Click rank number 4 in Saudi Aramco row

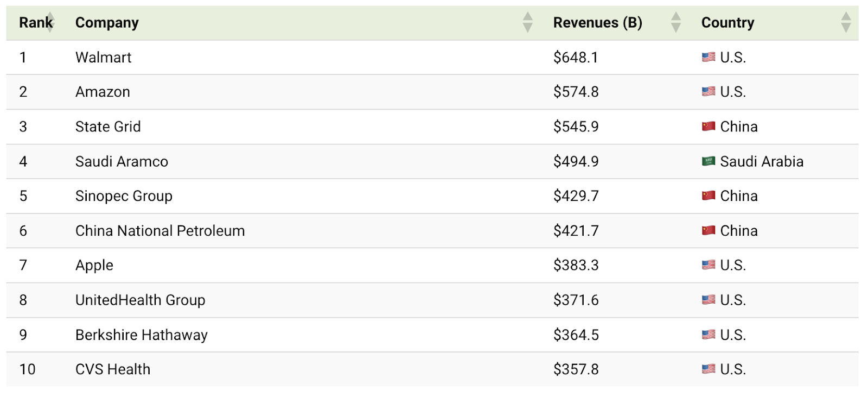tap(23, 161)
